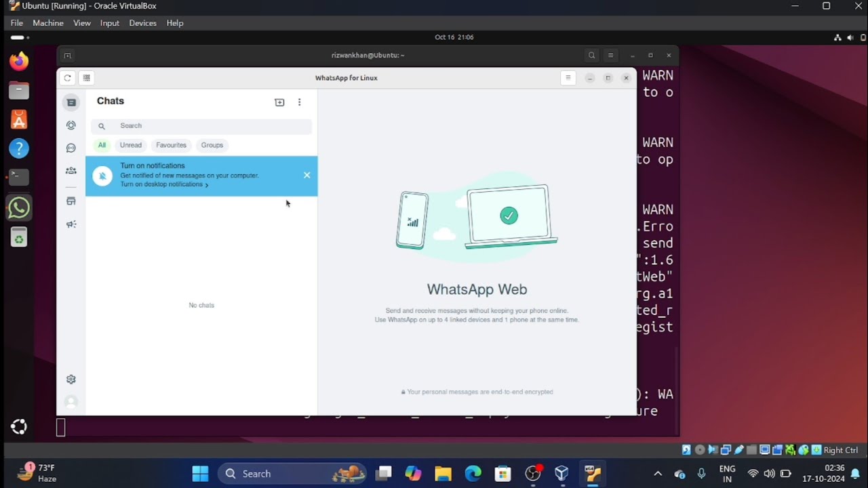Open the apps grid button beside reload
Viewport: 868px width, 488px height.
click(x=86, y=78)
